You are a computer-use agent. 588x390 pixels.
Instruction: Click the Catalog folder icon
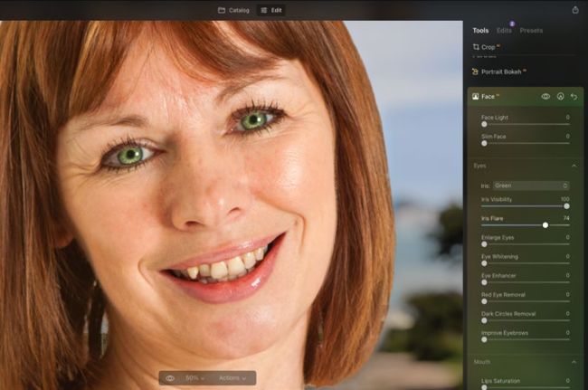tap(222, 10)
